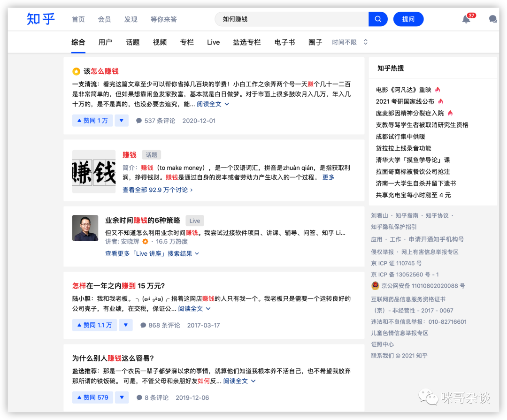This screenshot has height=420, width=507.
Task: Click comment bubble icon next to 8 条评论
Action: (139, 397)
